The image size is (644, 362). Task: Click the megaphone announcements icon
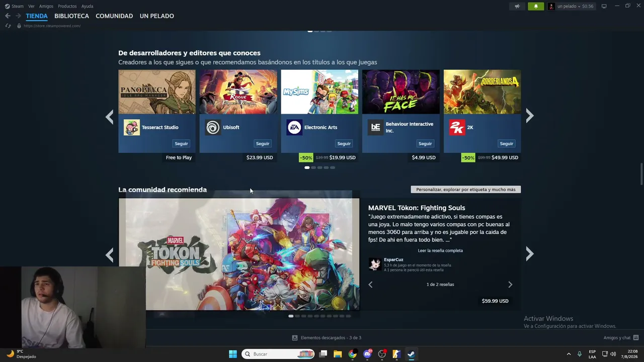point(517,6)
